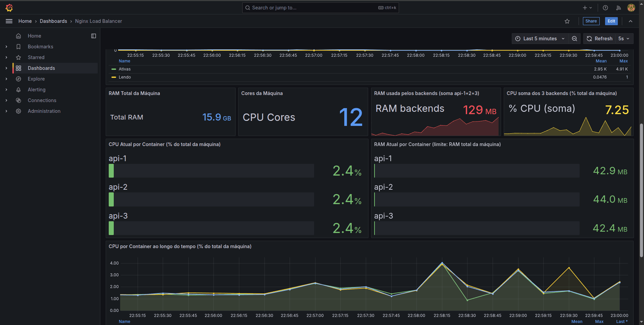Click the Starred sidebar star icon
Viewport: 644px width, 325px height.
tap(18, 57)
